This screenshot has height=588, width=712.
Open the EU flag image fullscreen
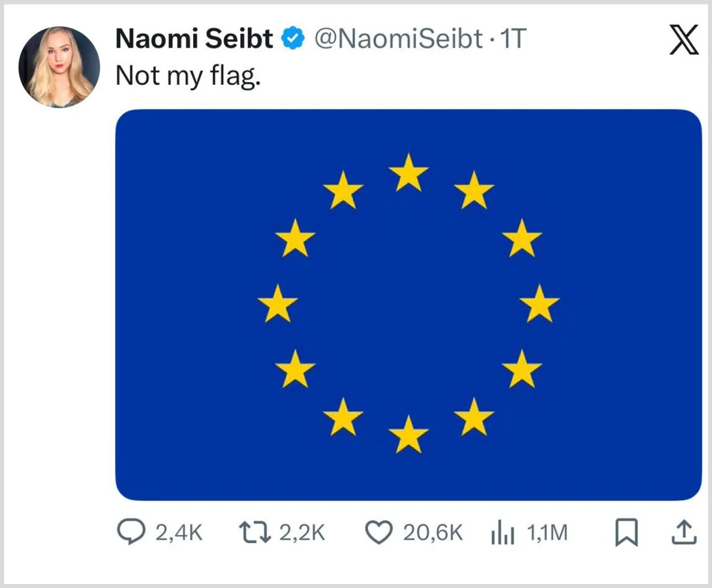[x=409, y=303]
